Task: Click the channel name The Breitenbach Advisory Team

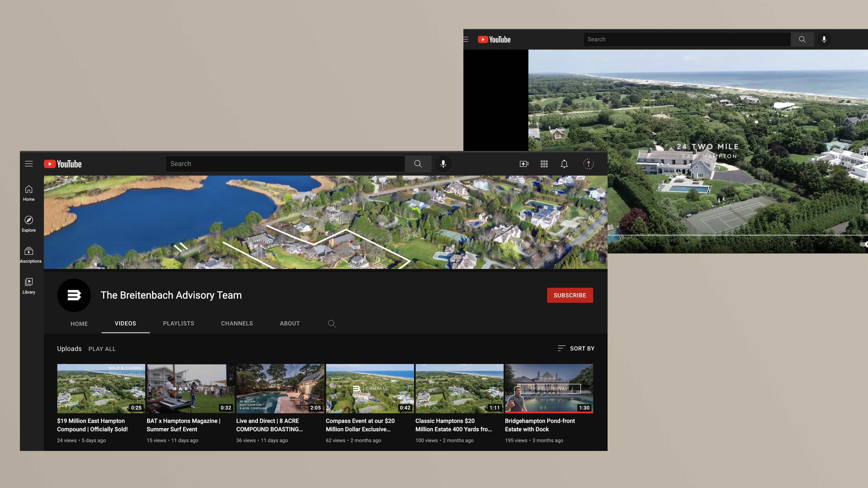Action: tap(171, 295)
